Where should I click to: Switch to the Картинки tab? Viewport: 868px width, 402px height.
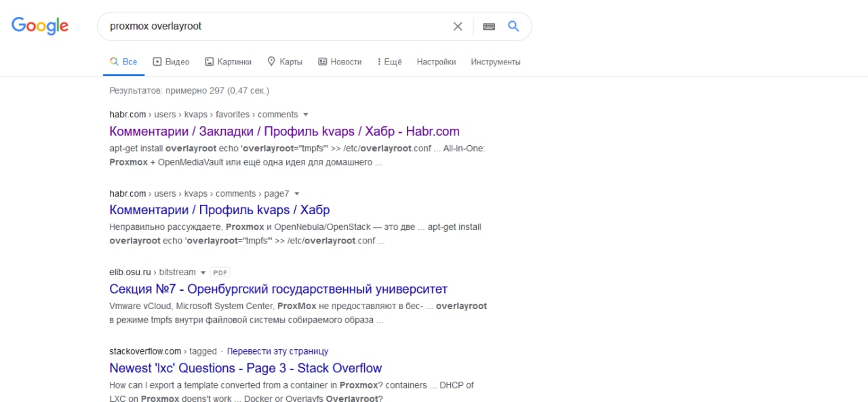click(x=228, y=62)
